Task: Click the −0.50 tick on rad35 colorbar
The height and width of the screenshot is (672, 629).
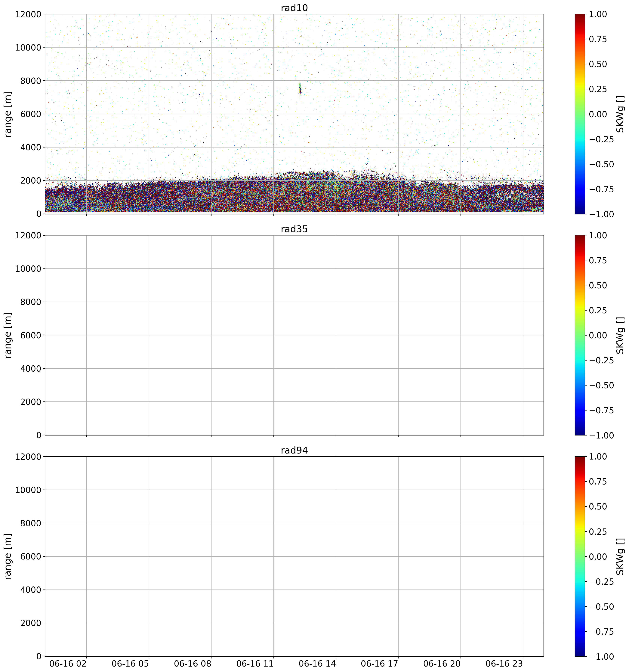Action: (x=602, y=385)
